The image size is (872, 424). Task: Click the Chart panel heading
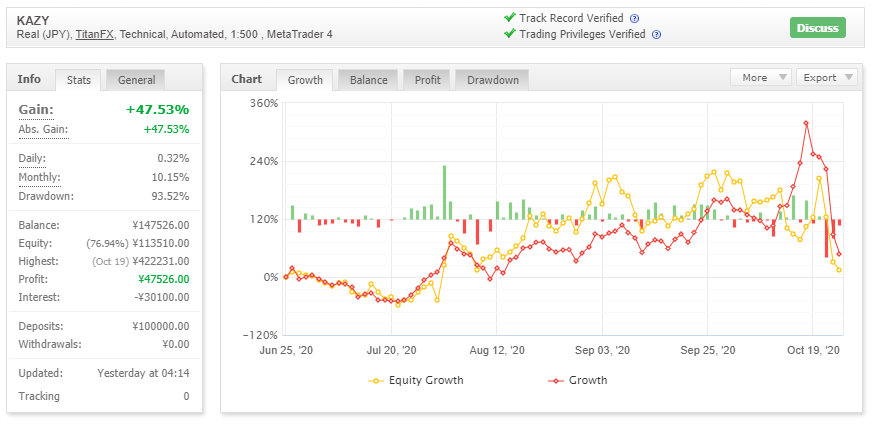click(x=246, y=79)
